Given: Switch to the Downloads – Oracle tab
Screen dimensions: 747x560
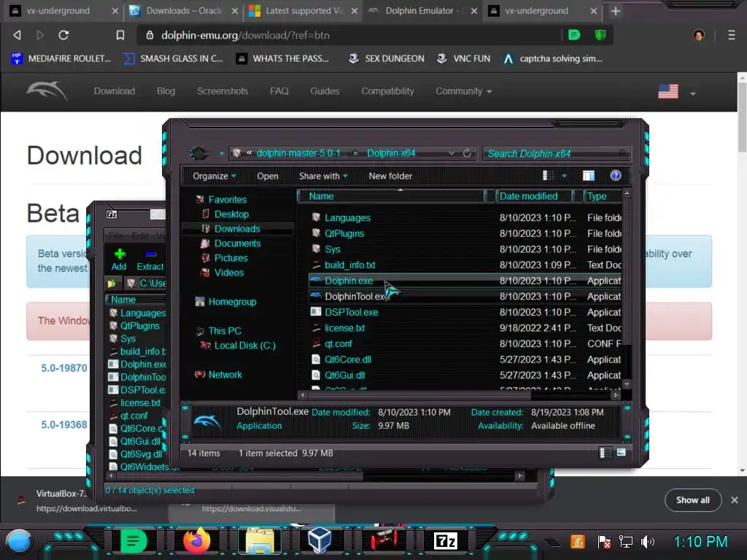Looking at the screenshot, I should [x=184, y=10].
